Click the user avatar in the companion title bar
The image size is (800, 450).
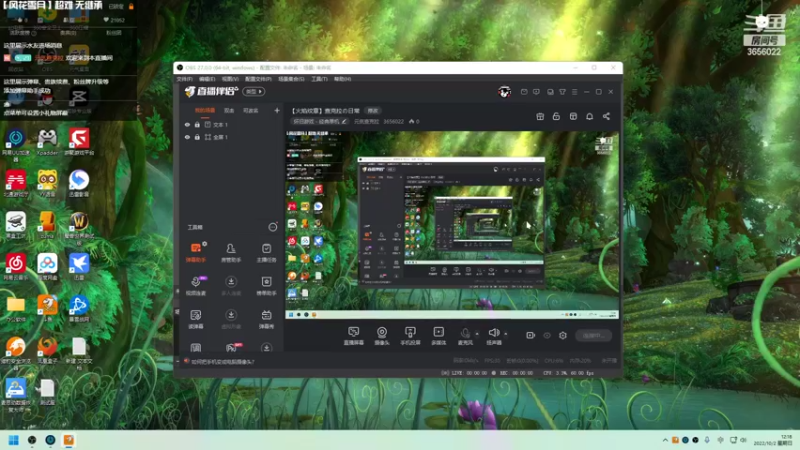505,92
